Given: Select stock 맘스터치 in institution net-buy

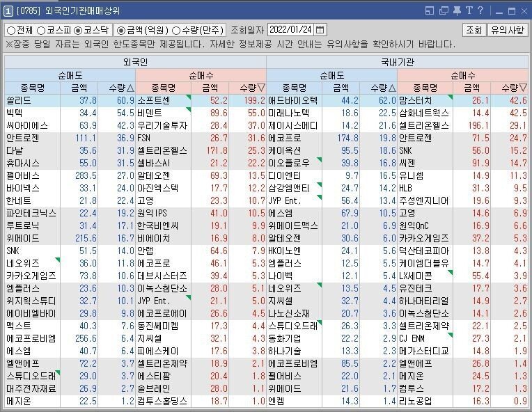Looking at the screenshot, I should point(416,101).
